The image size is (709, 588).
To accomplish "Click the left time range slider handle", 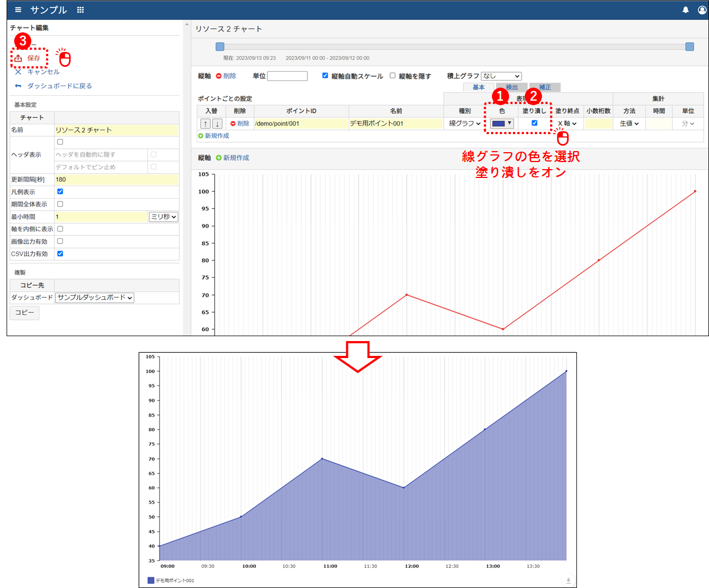I will (x=220, y=47).
